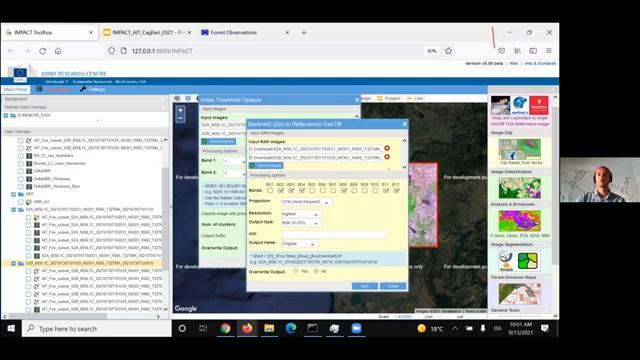
Task: Zoom in on the map with plus button
Action: (x=180, y=110)
